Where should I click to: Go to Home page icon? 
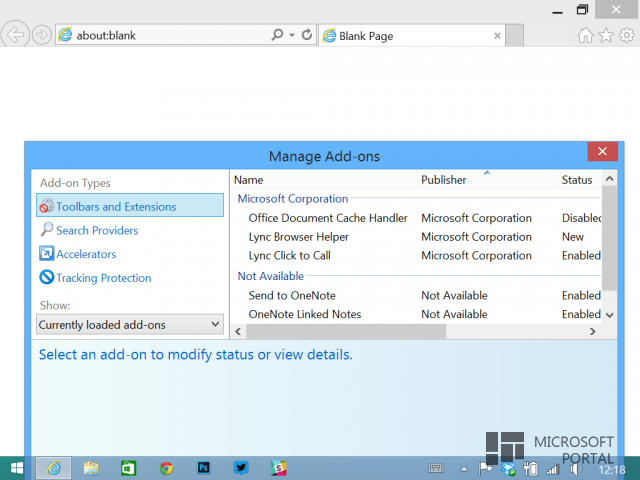(585, 36)
